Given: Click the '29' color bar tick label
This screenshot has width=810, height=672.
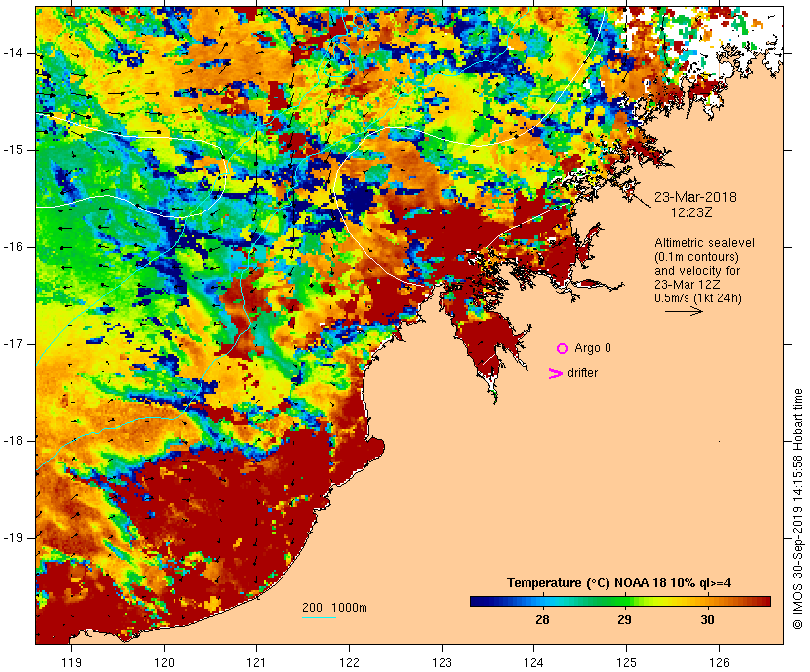Looking at the screenshot, I should (625, 619).
